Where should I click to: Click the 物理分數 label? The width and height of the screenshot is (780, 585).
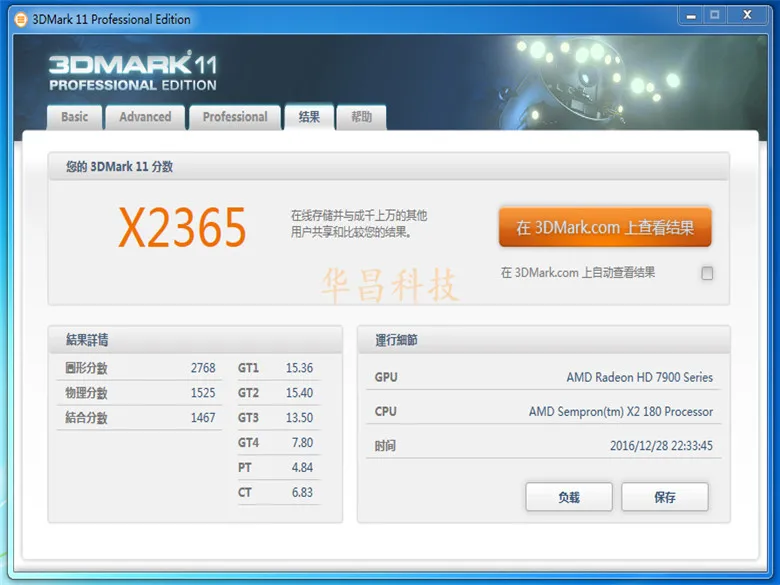(86, 393)
